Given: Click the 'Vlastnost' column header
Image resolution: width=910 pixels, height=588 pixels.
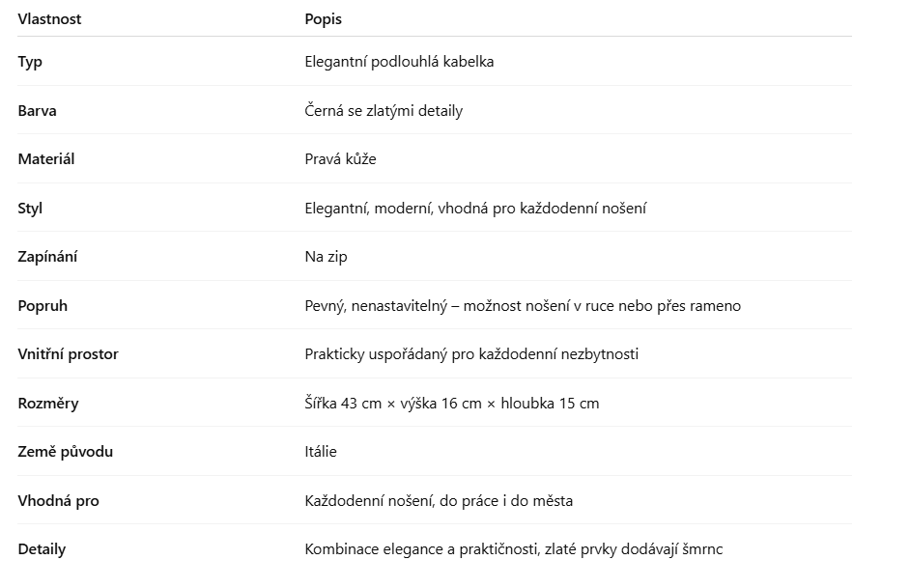Looking at the screenshot, I should [49, 19].
